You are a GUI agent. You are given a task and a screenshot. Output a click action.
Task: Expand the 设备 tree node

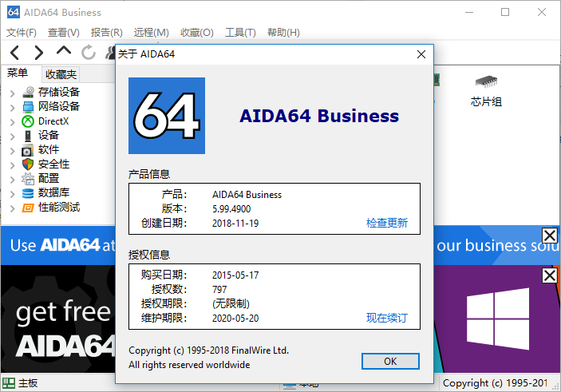(x=13, y=137)
